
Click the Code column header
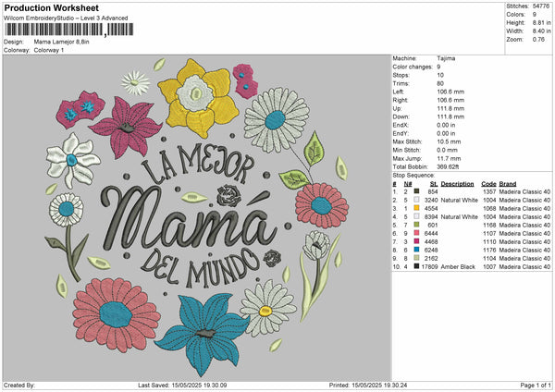pos(488,182)
